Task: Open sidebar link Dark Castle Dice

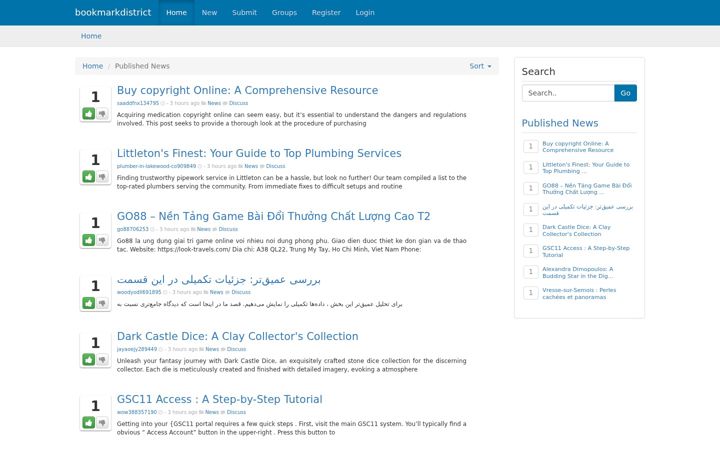Action: click(576, 231)
